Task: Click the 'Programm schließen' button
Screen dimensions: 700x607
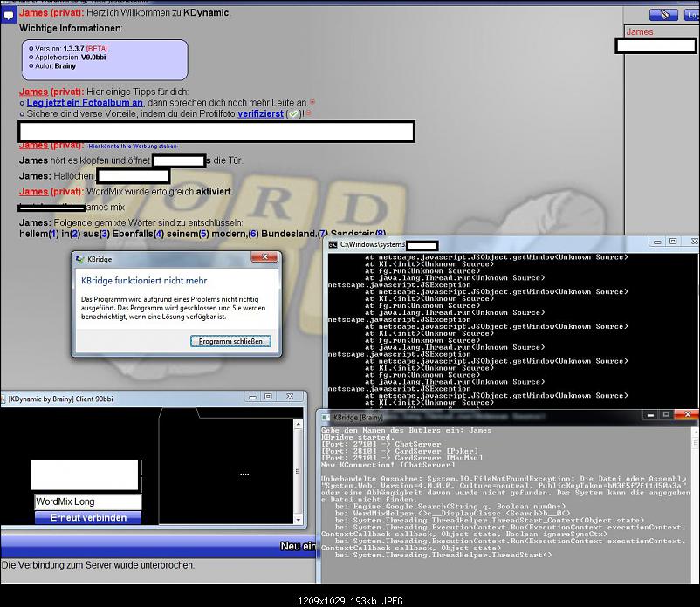Action: [230, 341]
